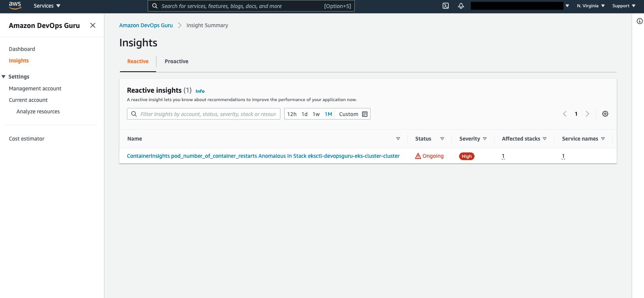Switch to the Proactive tab
This screenshot has height=298, width=644.
(176, 61)
